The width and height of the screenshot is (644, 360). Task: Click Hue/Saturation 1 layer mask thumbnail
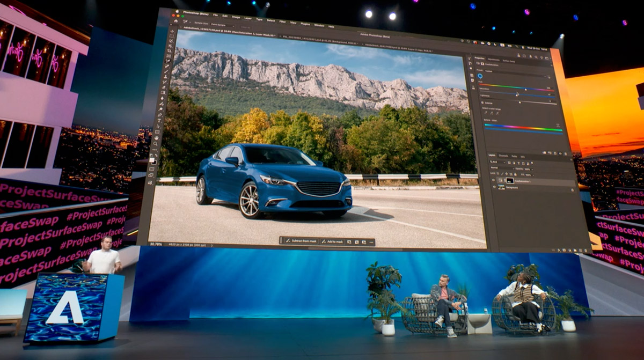click(510, 181)
